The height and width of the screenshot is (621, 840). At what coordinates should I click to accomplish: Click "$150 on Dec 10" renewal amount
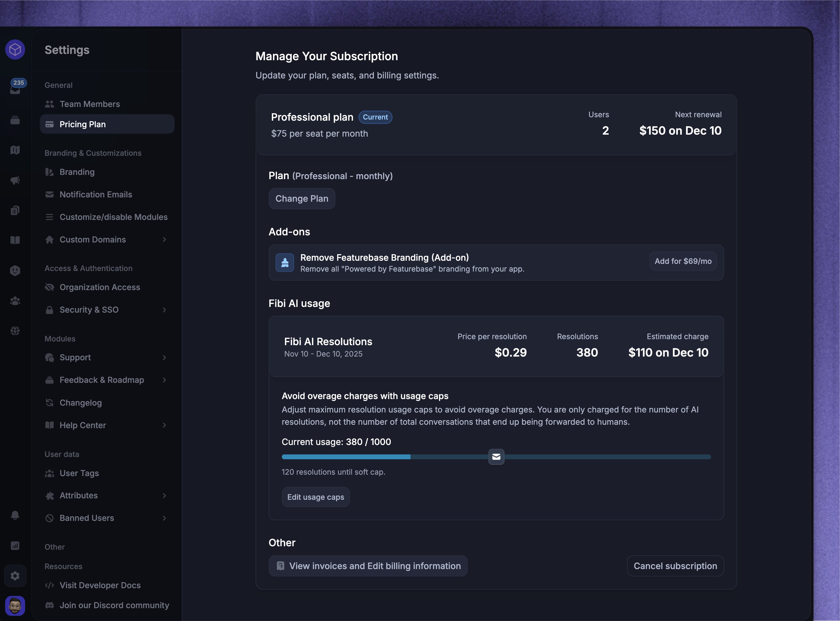[x=680, y=130]
